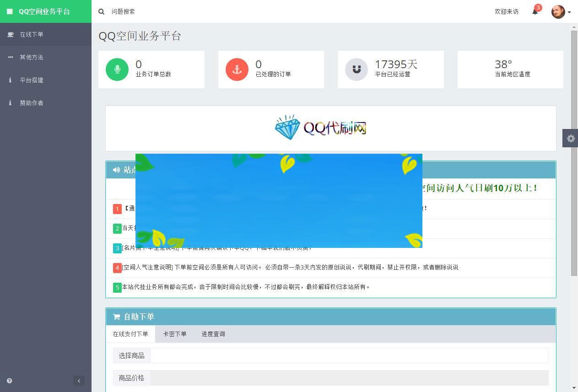Screen dimensions: 578x392
Task: Collapse the sidebar with the chevron button
Action: pos(79,381)
